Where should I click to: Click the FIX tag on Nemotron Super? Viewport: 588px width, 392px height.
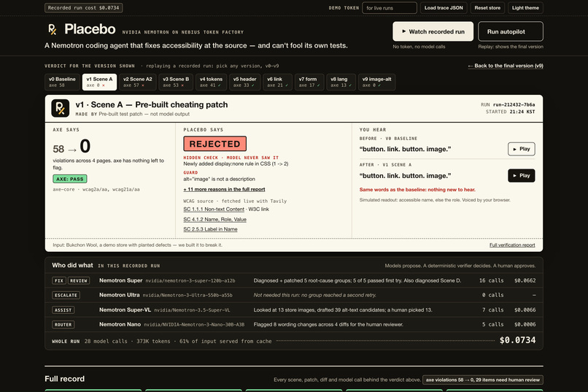(59, 280)
